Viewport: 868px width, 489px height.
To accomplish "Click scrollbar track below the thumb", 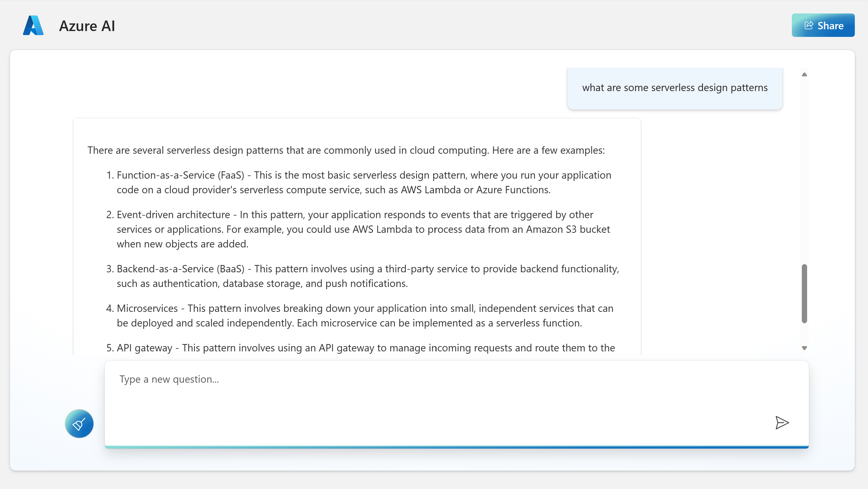I will [804, 334].
